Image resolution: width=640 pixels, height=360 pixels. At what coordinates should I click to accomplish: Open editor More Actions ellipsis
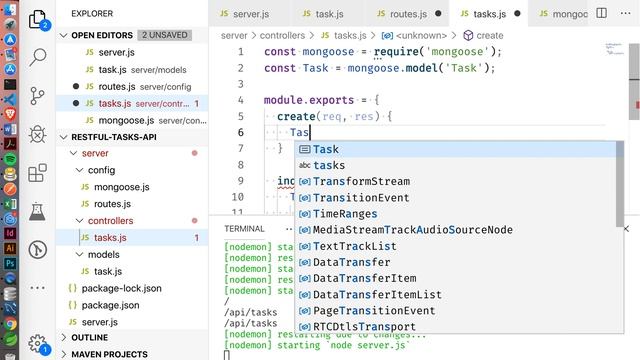click(625, 13)
